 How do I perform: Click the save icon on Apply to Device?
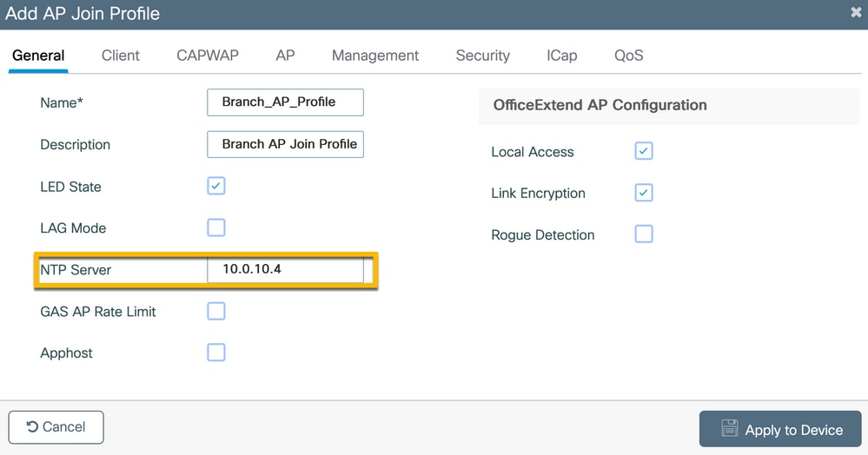click(x=730, y=428)
